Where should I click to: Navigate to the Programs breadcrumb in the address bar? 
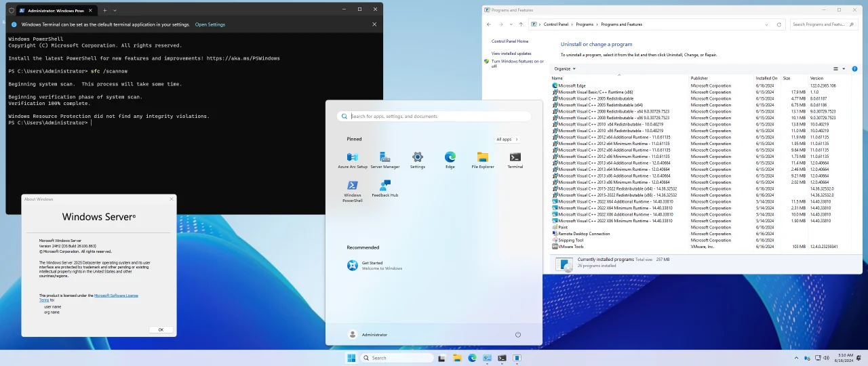pos(585,24)
